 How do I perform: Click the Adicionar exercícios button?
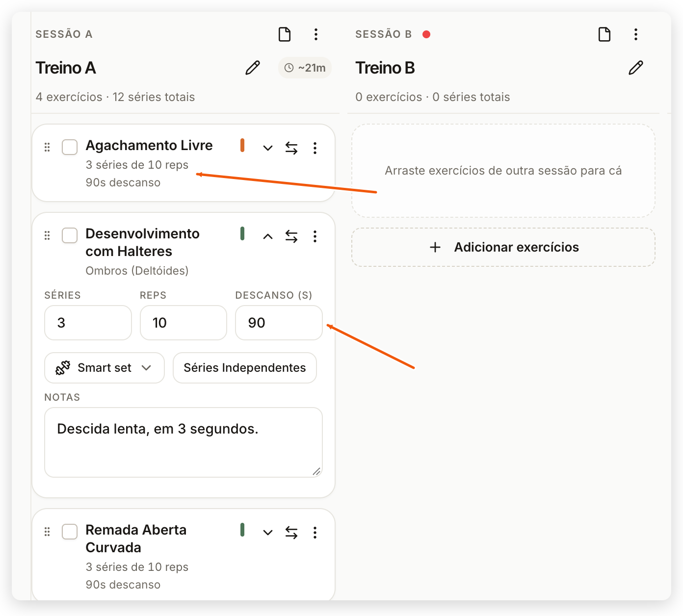[x=503, y=247]
